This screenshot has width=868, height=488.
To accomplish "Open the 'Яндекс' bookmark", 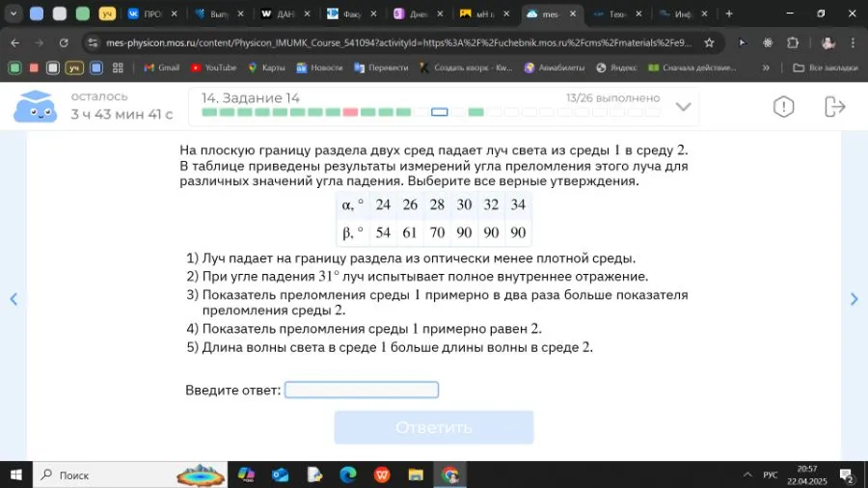I will pyautogui.click(x=616, y=68).
